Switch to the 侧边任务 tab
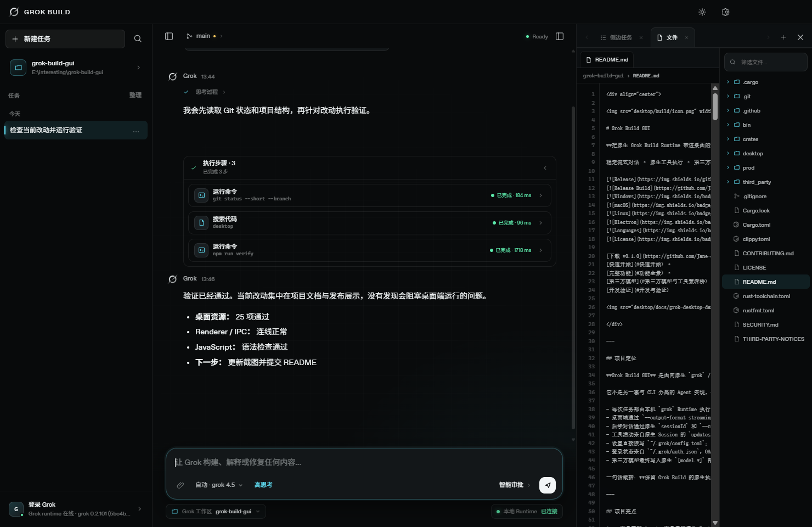This screenshot has width=812, height=527. tap(621, 38)
